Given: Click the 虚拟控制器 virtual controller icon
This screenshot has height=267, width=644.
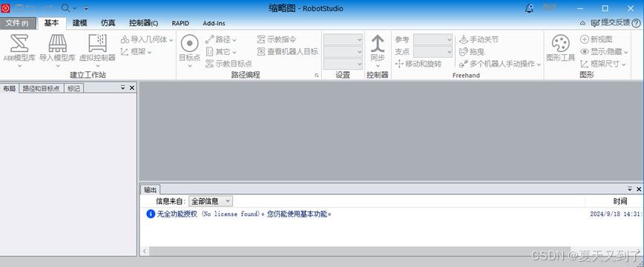Looking at the screenshot, I should pyautogui.click(x=98, y=44).
